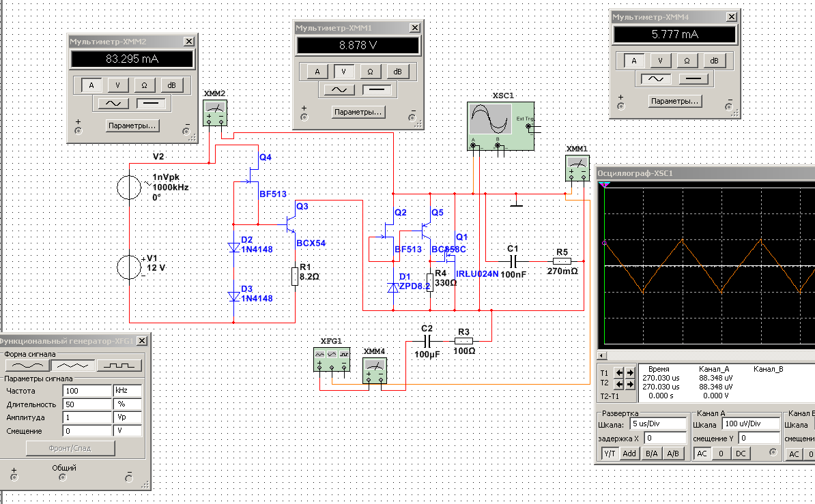Screen dimensions: 815x504
Task: Click the Частота frequency value field
Action: click(x=86, y=391)
